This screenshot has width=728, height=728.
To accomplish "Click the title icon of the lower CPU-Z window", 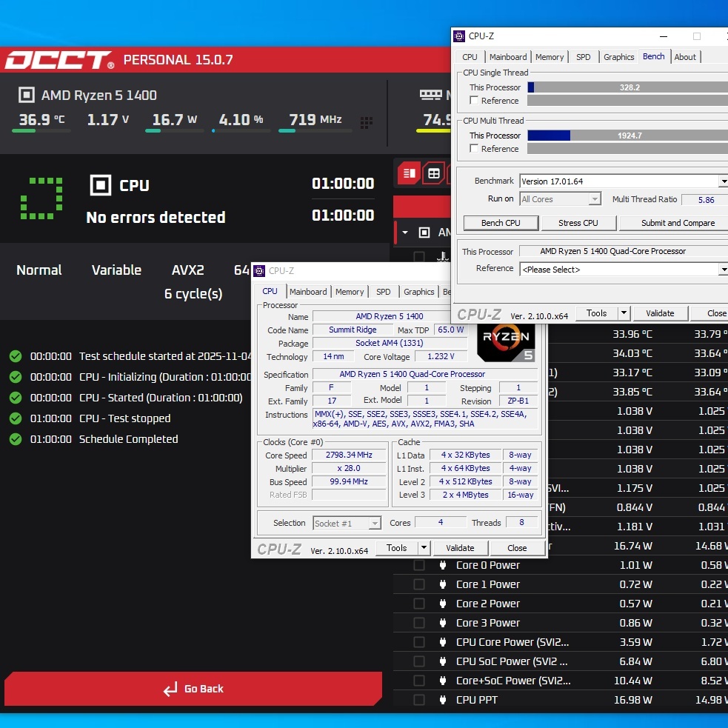I will point(259,270).
